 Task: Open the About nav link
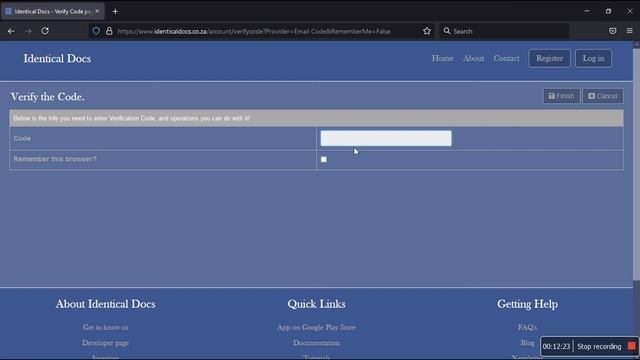(x=473, y=58)
